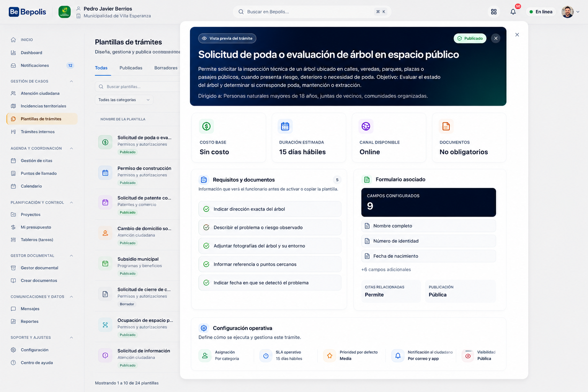Click the Notificación al ciudadano bell icon
The height and width of the screenshot is (392, 588).
tap(398, 356)
